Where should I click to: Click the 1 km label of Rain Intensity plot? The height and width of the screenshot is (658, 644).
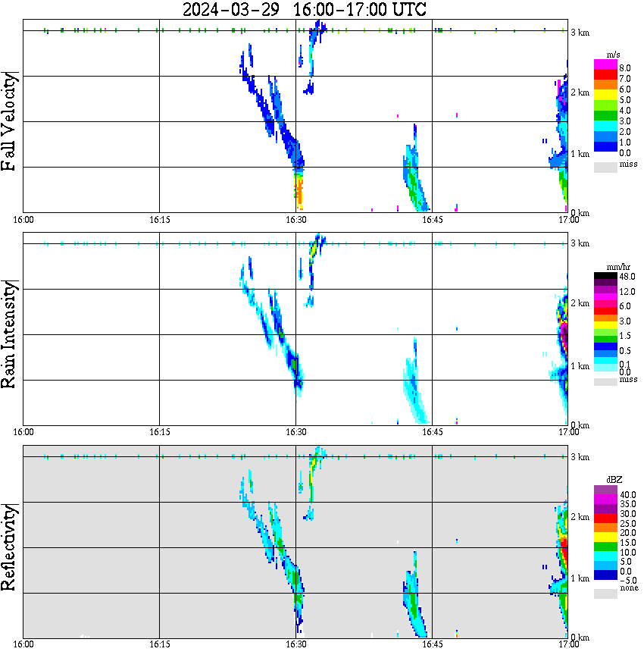click(x=580, y=366)
